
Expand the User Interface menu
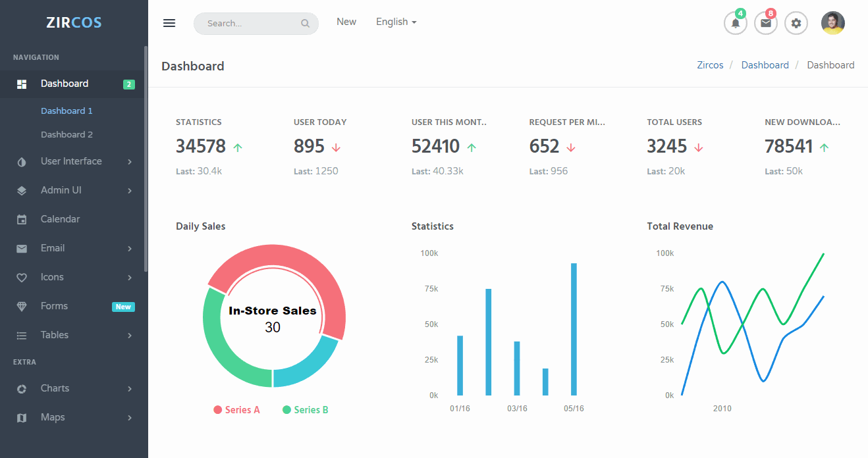click(70, 161)
